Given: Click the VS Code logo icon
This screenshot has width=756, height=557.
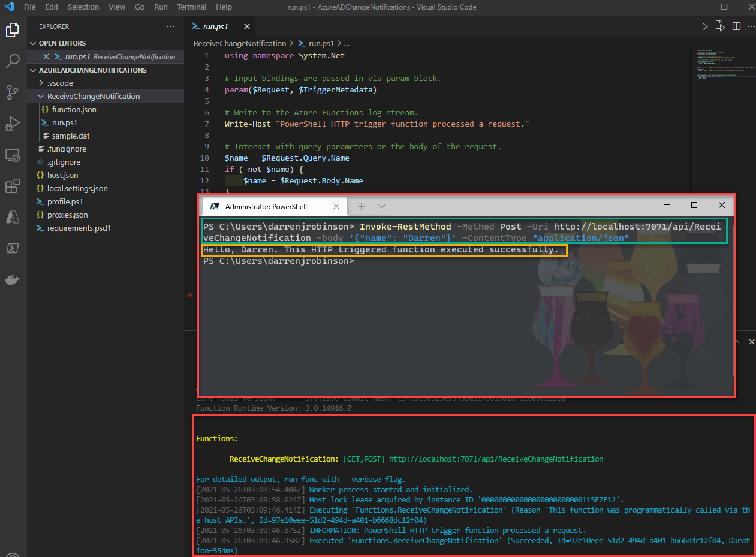Looking at the screenshot, I should 9,7.
